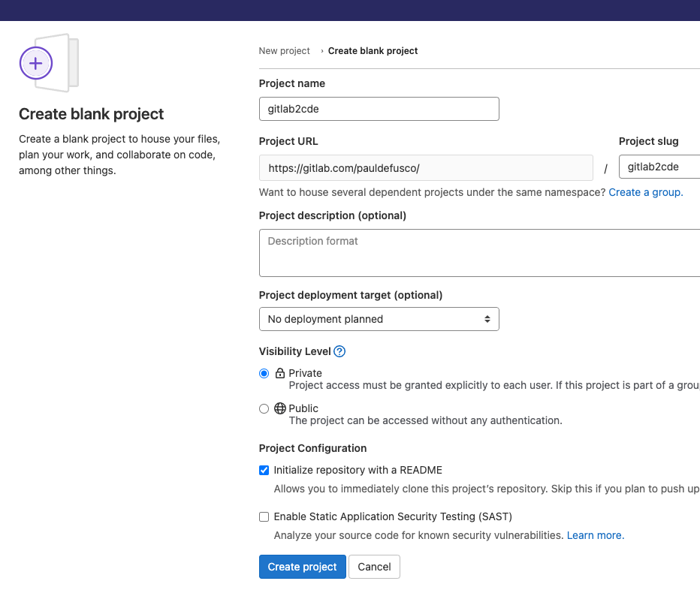Click the Project URL label
Viewport: 700px width, 593px height.
click(x=288, y=141)
